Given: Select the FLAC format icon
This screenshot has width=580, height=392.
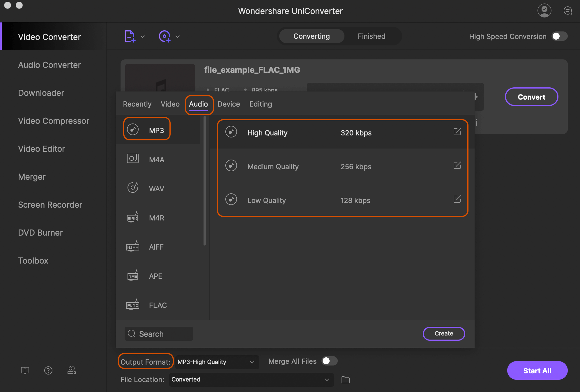Looking at the screenshot, I should click(133, 305).
